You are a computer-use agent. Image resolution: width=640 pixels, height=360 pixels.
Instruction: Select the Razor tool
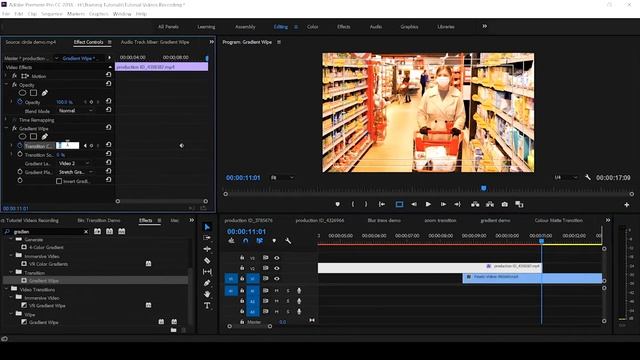click(x=207, y=260)
